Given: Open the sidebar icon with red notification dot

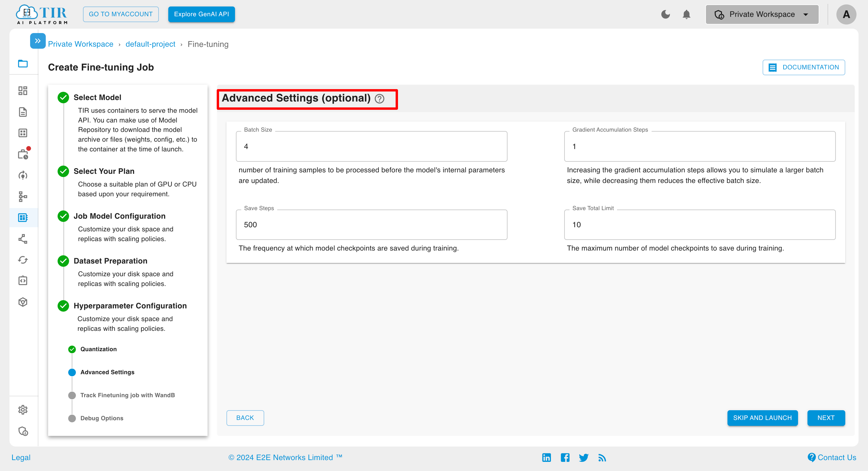Looking at the screenshot, I should point(24,154).
